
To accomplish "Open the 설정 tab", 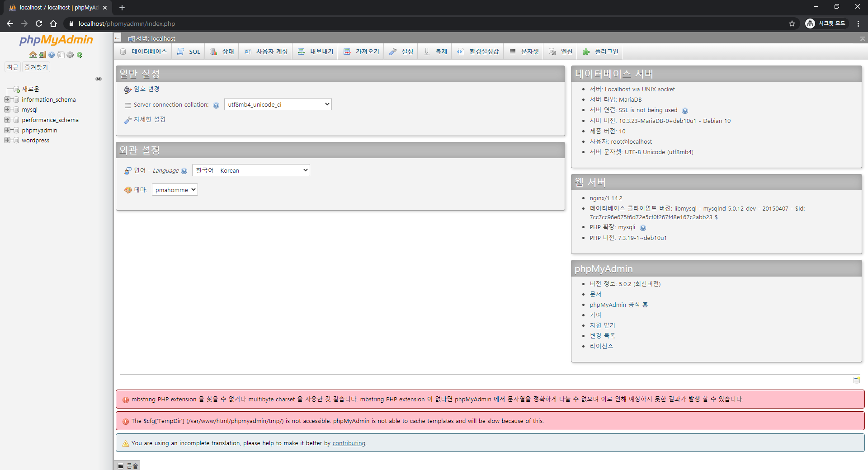I will click(x=401, y=52).
